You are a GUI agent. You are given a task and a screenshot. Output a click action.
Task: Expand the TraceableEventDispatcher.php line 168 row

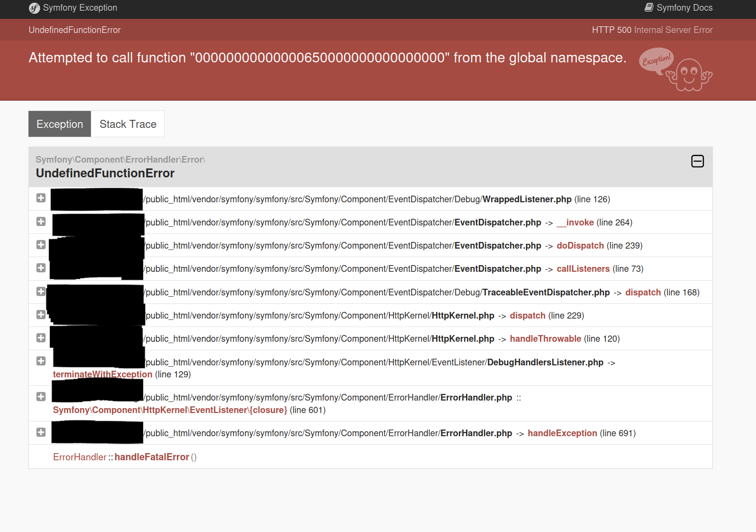click(x=41, y=291)
